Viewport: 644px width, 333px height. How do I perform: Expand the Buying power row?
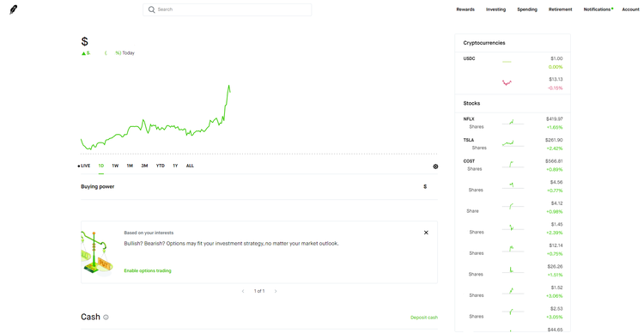coord(259,187)
